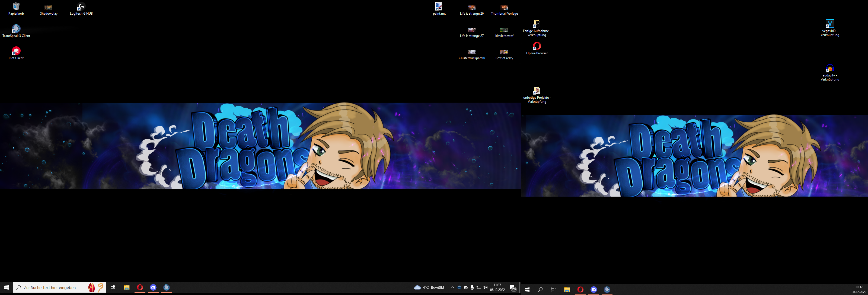Open the weather widget showing 4°C Bewölkt

[429, 287]
